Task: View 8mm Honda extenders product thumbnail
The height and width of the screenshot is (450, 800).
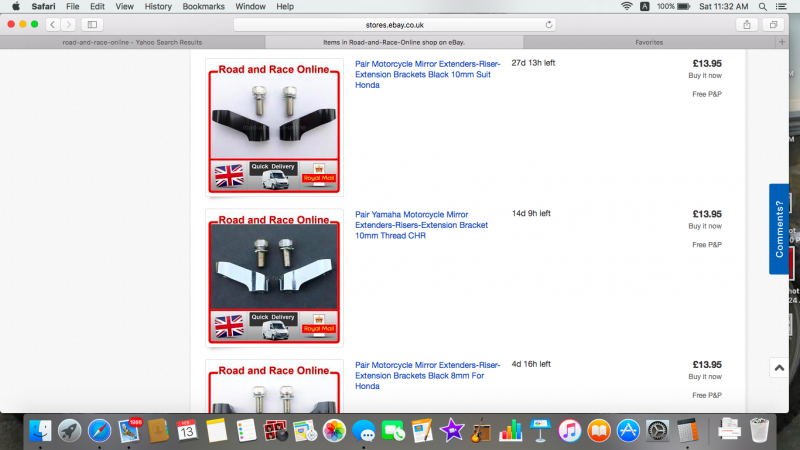Action: [x=274, y=387]
